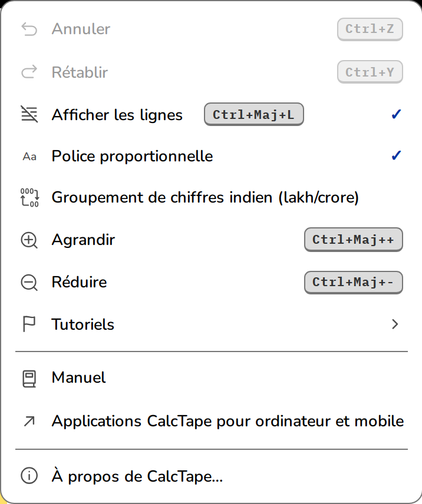Expand the Tutoriels submenu chevron
422x504 pixels.
pyautogui.click(x=395, y=324)
